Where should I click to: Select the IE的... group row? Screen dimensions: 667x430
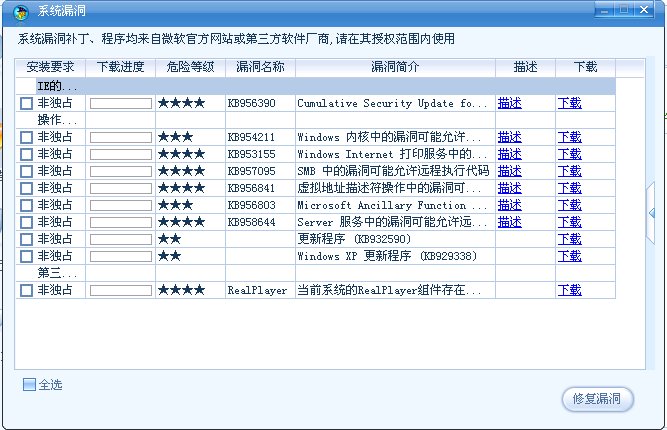(x=316, y=86)
